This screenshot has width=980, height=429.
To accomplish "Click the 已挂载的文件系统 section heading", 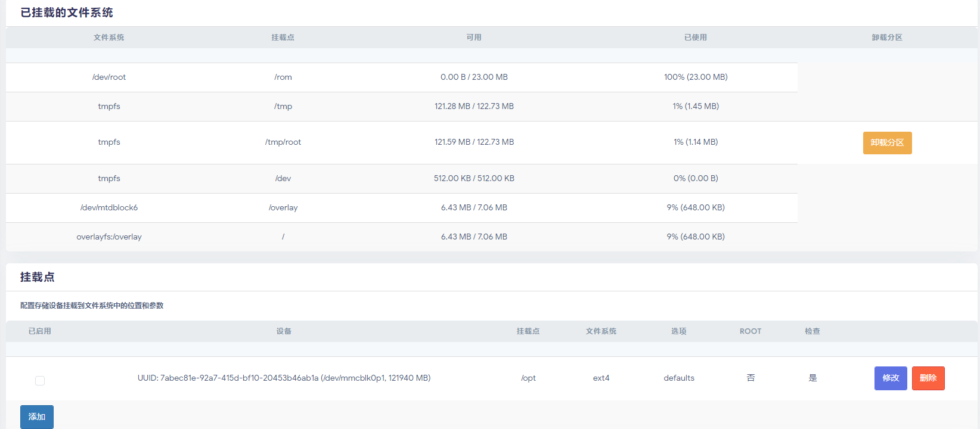I will [67, 13].
